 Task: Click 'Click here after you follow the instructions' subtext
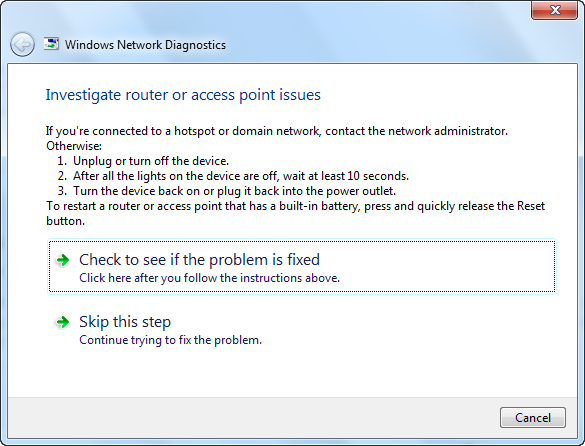[209, 278]
